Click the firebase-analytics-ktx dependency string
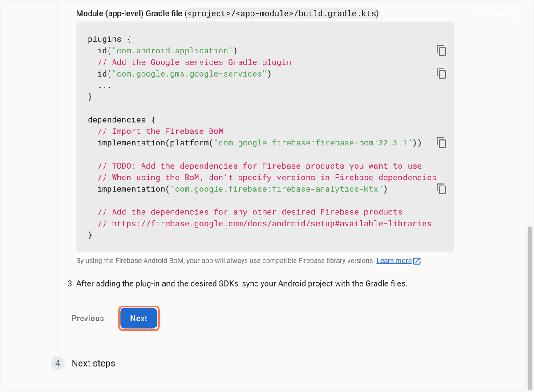Screen dimensions: 534x392 tap(277, 189)
